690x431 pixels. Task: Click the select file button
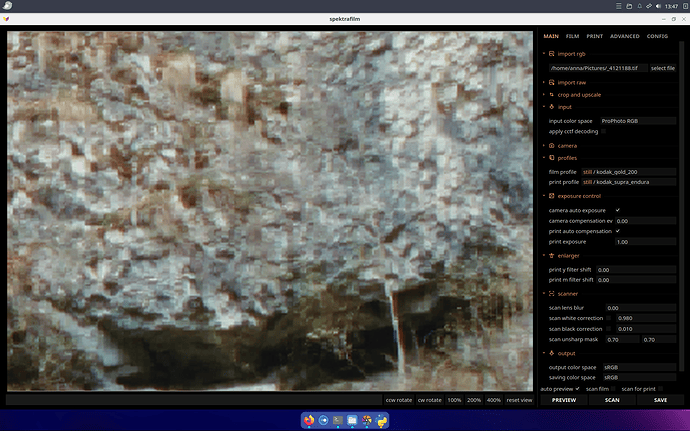[663, 68]
